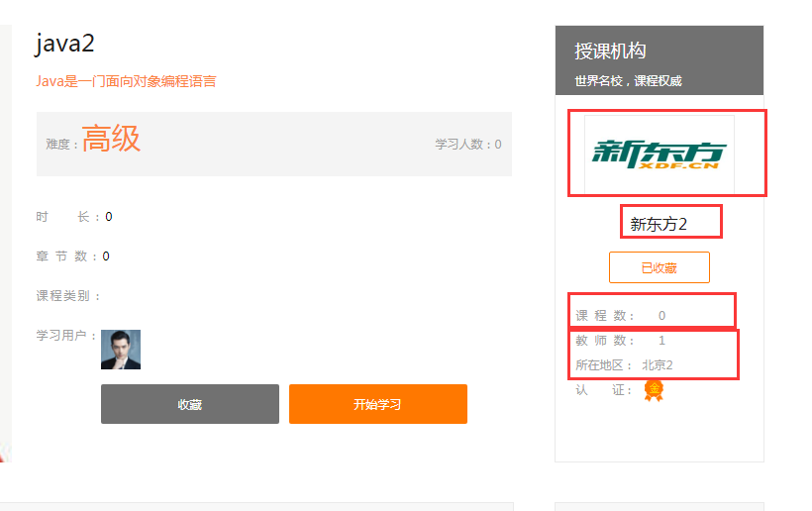Image resolution: width=812 pixels, height=511 pixels.
Task: Click the orange 开始学习 button
Action: [378, 404]
